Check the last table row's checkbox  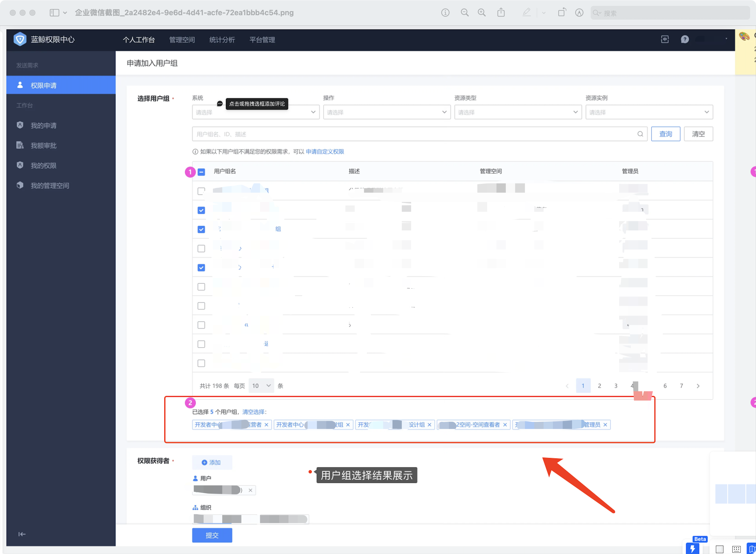[x=201, y=363]
